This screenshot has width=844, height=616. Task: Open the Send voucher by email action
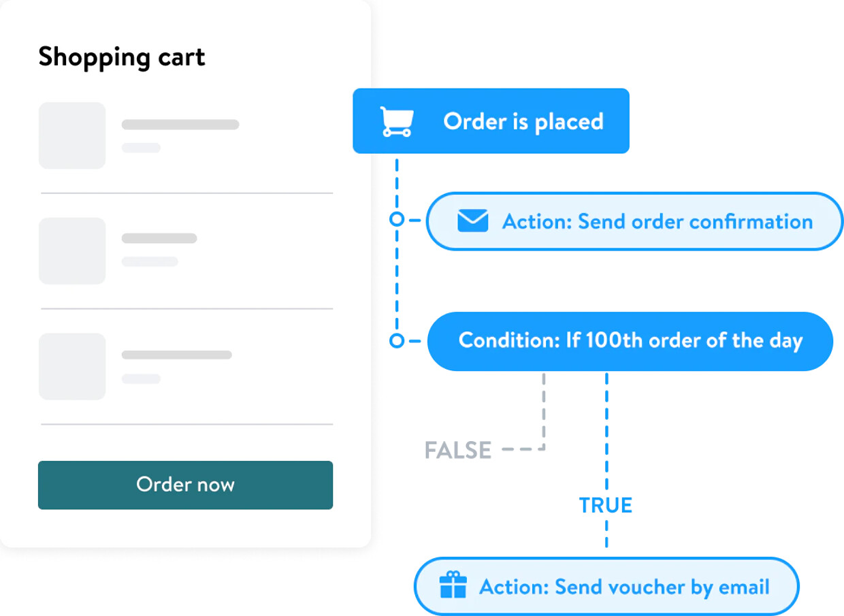(x=606, y=586)
